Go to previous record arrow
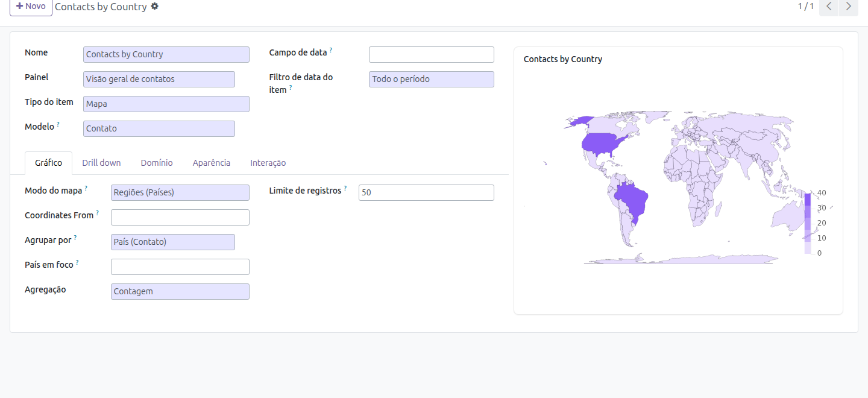 coord(829,7)
